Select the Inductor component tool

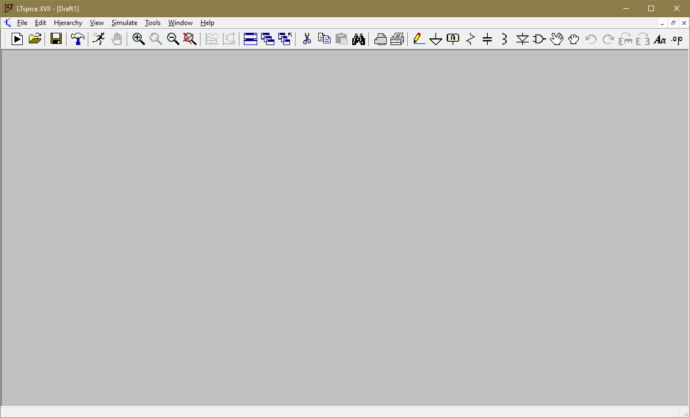click(504, 39)
